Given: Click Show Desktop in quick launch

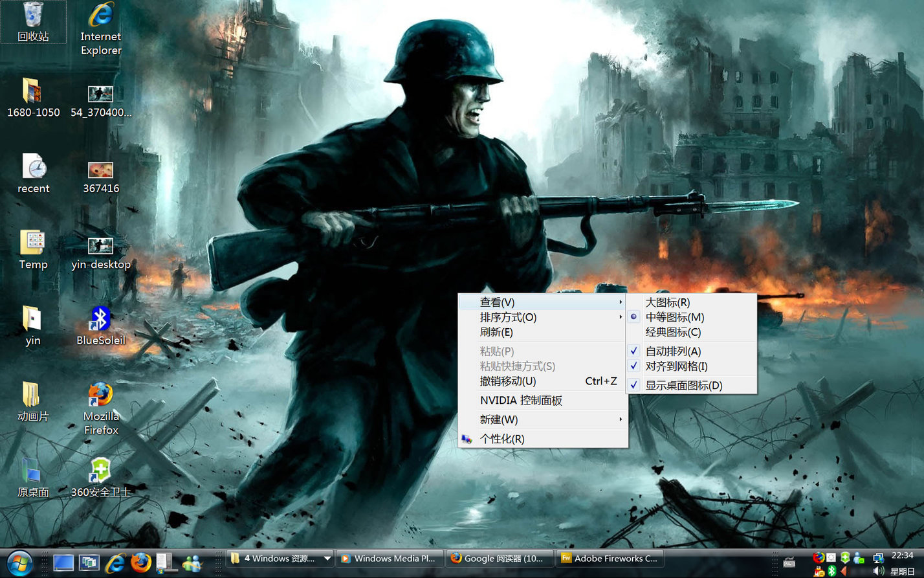Looking at the screenshot, I should (63, 562).
